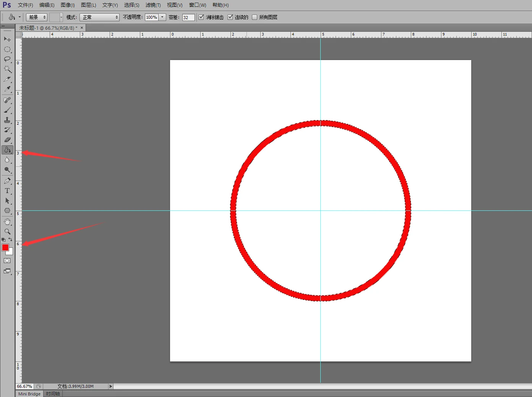Uncheck the 连续的 contiguous checkbox
The height and width of the screenshot is (397, 532).
(230, 17)
